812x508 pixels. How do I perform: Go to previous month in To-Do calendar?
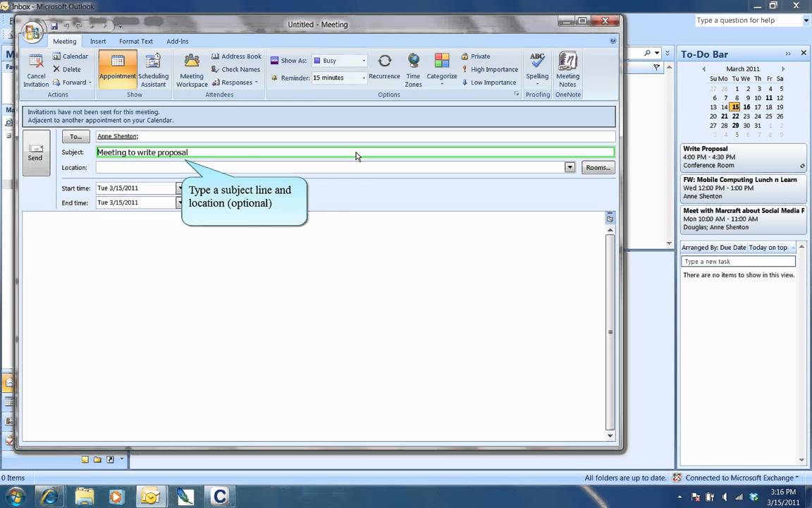point(703,69)
